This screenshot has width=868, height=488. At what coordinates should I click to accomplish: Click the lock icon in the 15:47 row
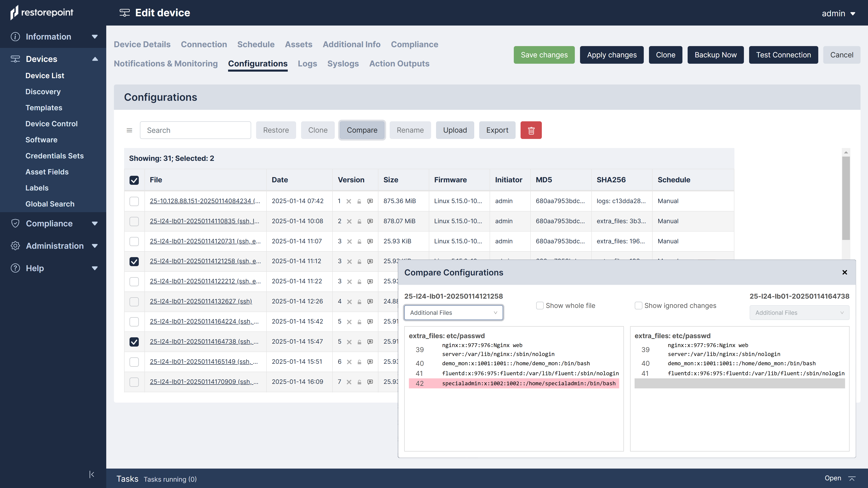tap(360, 342)
